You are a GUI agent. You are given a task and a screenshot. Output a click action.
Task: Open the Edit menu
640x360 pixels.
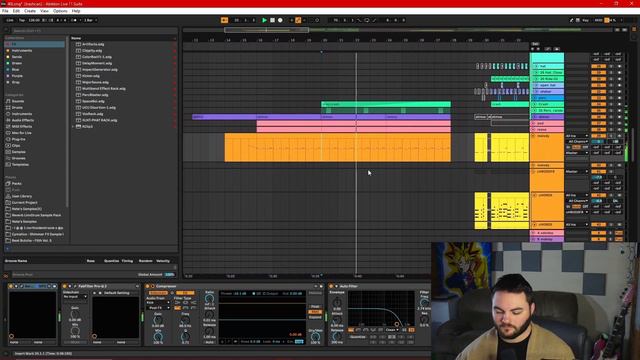pos(16,11)
